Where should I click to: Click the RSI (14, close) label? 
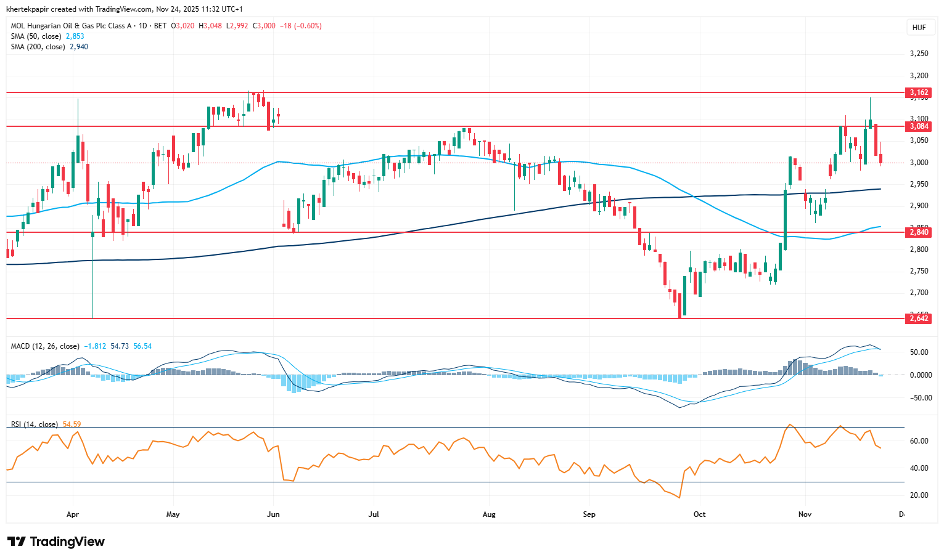click(35, 424)
